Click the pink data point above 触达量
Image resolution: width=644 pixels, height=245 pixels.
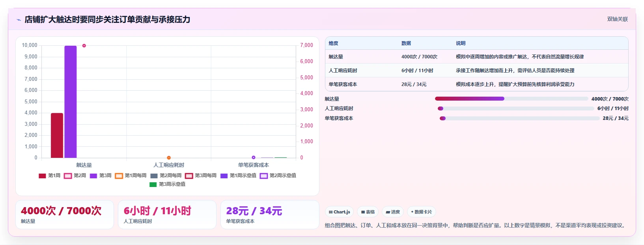(84, 46)
